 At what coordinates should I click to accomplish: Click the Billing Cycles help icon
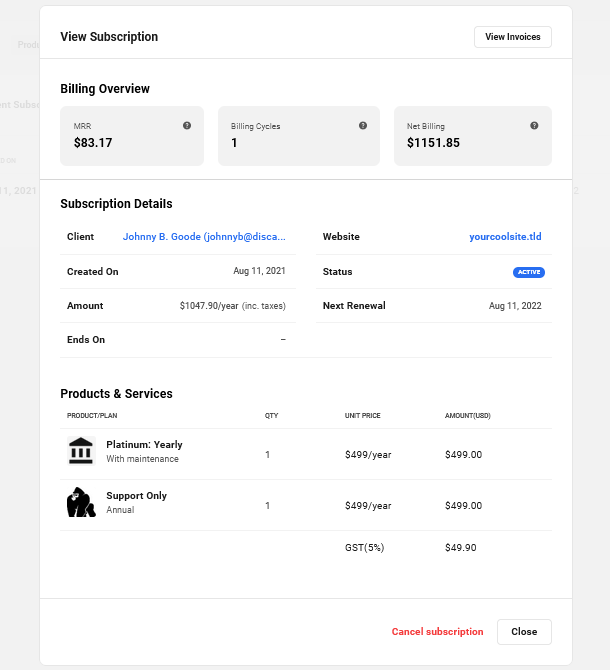(x=363, y=126)
